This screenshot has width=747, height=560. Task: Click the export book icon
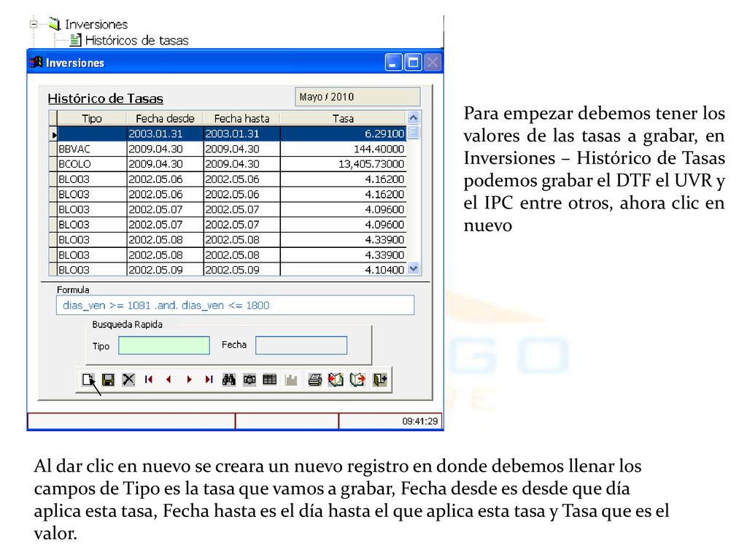357,379
